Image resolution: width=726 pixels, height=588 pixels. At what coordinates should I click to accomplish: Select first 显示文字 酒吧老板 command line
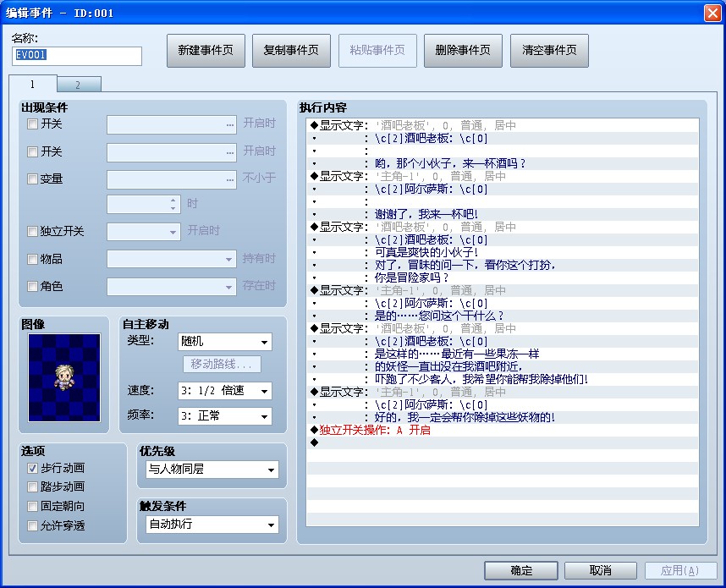pyautogui.click(x=502, y=125)
